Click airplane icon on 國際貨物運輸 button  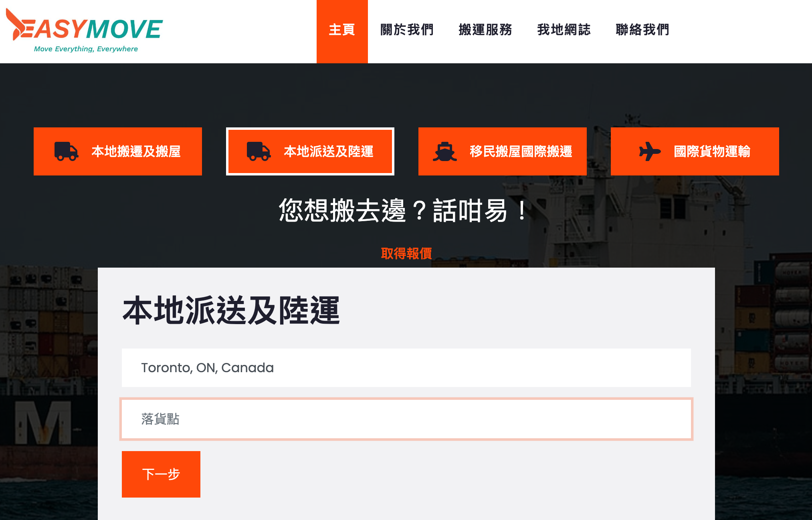tap(650, 151)
